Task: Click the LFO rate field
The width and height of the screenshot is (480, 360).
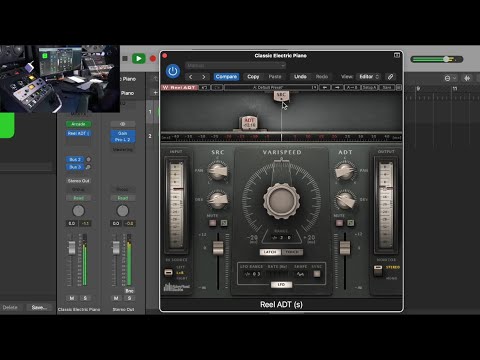Action: click(x=277, y=274)
